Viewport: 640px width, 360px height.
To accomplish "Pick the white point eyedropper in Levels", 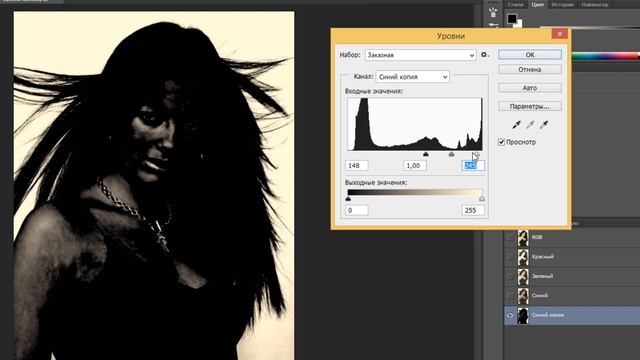I will [544, 125].
